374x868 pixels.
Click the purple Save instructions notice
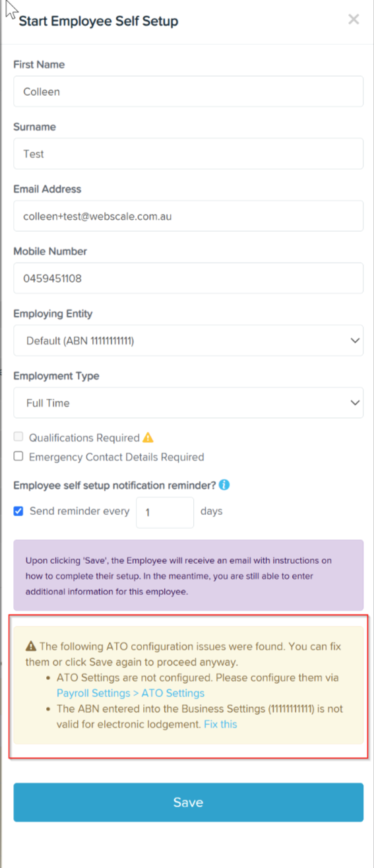[189, 575]
